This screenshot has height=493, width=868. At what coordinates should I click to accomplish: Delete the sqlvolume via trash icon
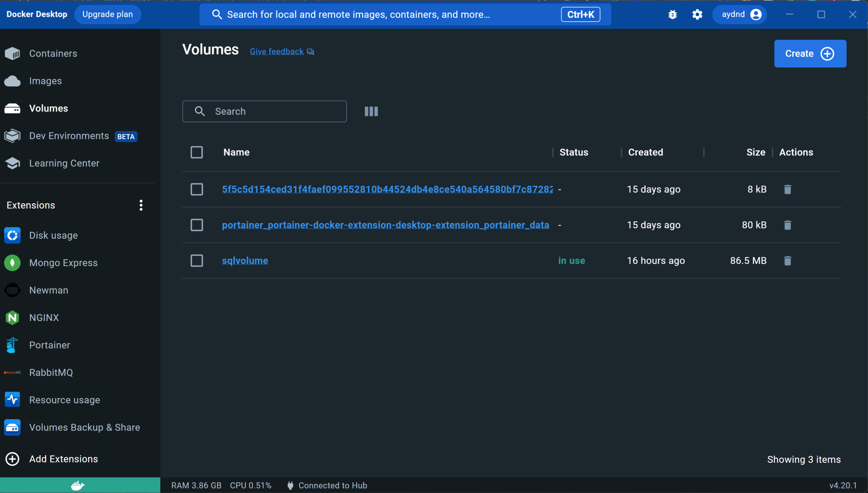[x=788, y=261]
